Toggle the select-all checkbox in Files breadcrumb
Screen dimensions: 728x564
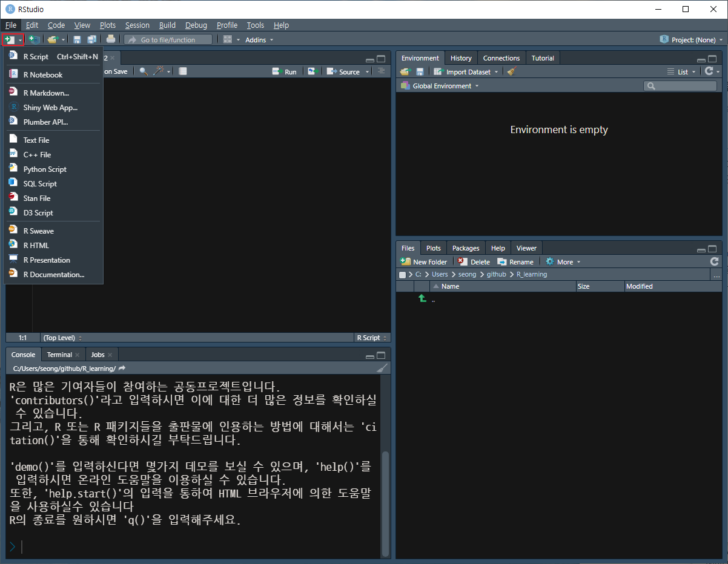(403, 275)
